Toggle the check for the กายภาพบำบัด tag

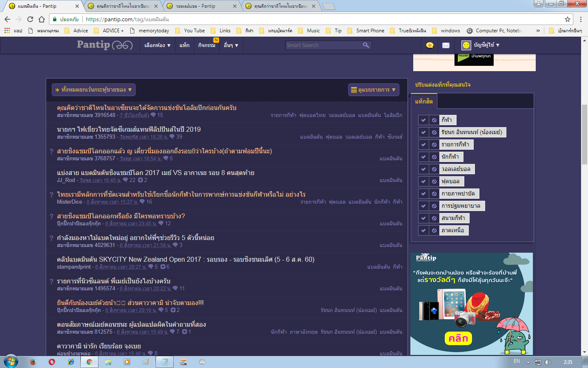click(423, 194)
